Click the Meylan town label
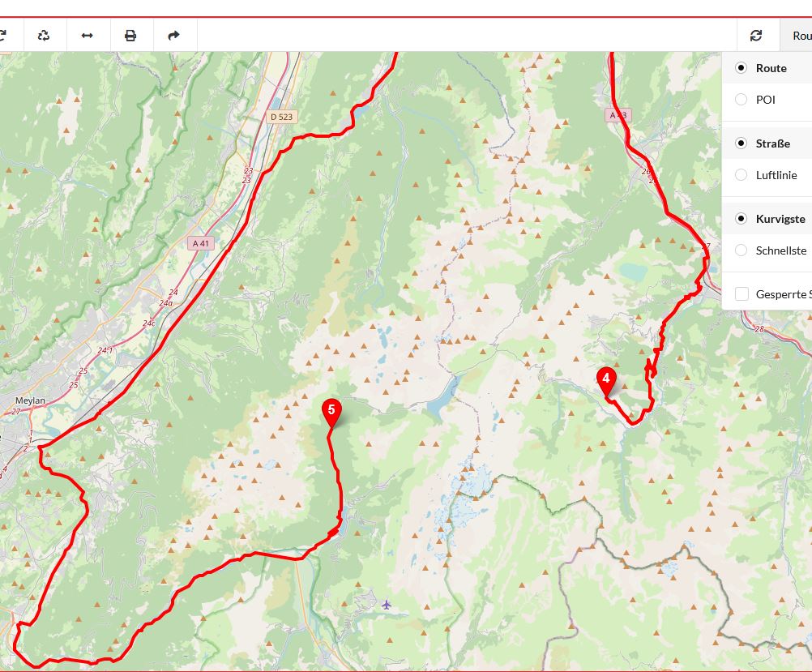The image size is (812, 672). point(30,400)
